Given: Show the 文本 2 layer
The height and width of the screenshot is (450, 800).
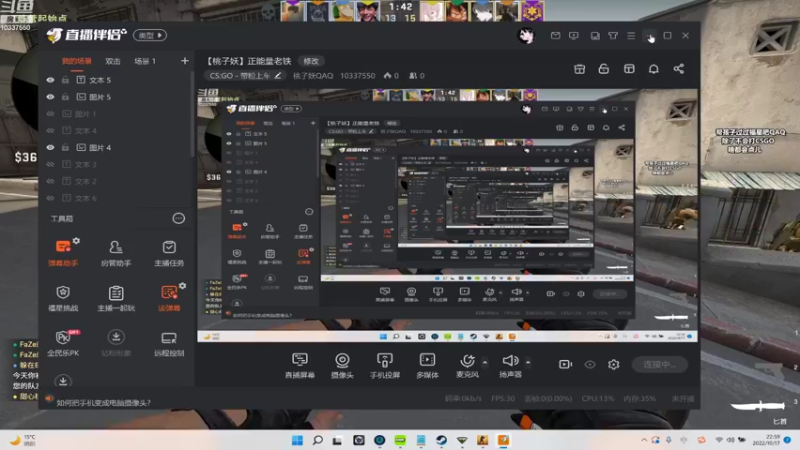Looking at the screenshot, I should point(50,181).
